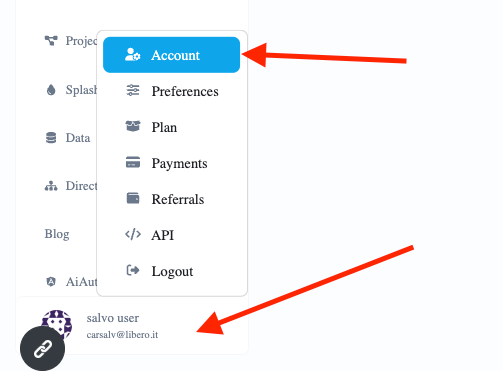Toggle the salvo user profile menu
The width and height of the screenshot is (503, 371).
(132, 326)
